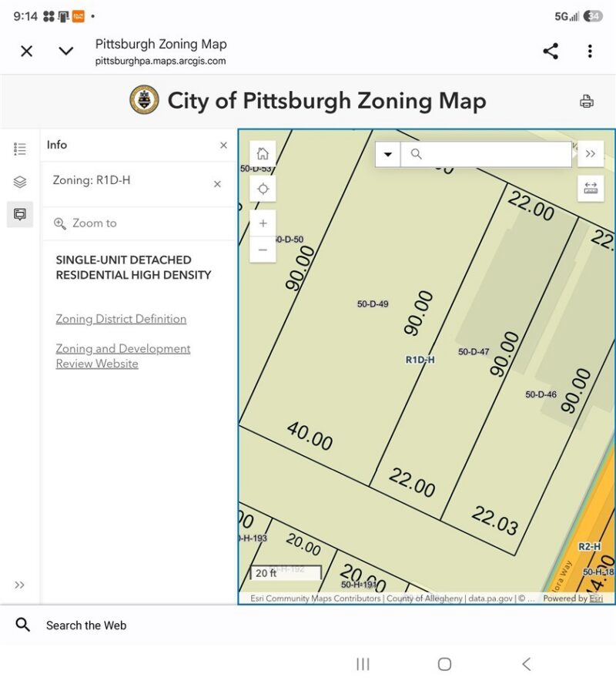Open the browser three-dot options menu
Image resolution: width=616 pixels, height=684 pixels.
pyautogui.click(x=590, y=51)
